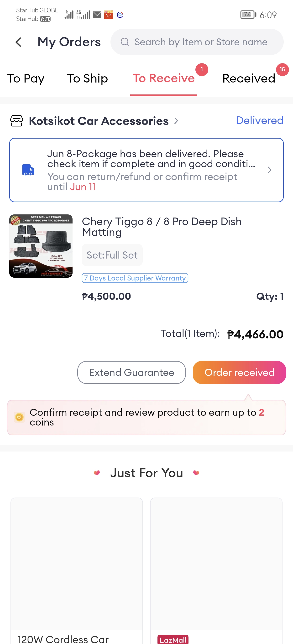The width and height of the screenshot is (293, 644).
Task: Select the To Receive tab
Action: (163, 78)
